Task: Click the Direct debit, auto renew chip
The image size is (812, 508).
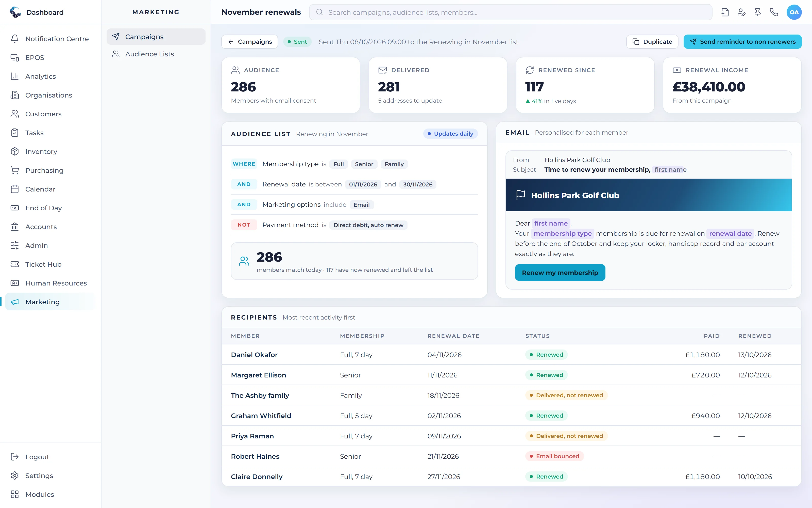Action: coord(368,225)
